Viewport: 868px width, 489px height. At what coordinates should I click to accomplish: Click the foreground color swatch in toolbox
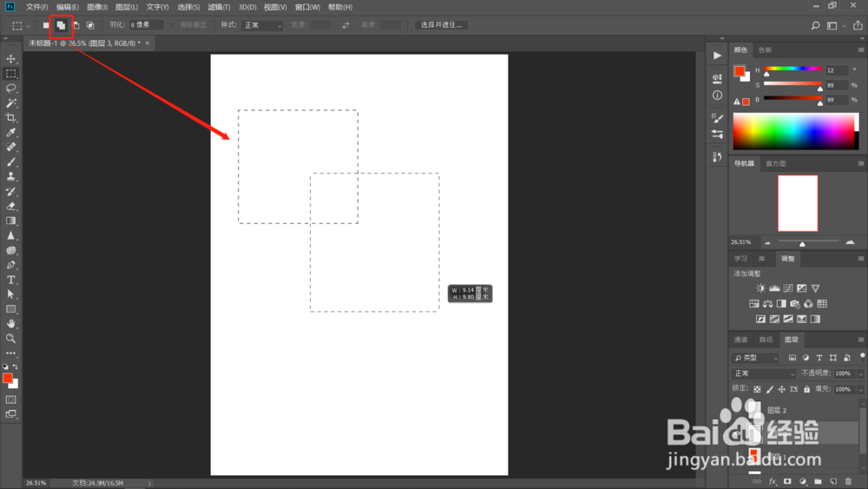[7, 378]
